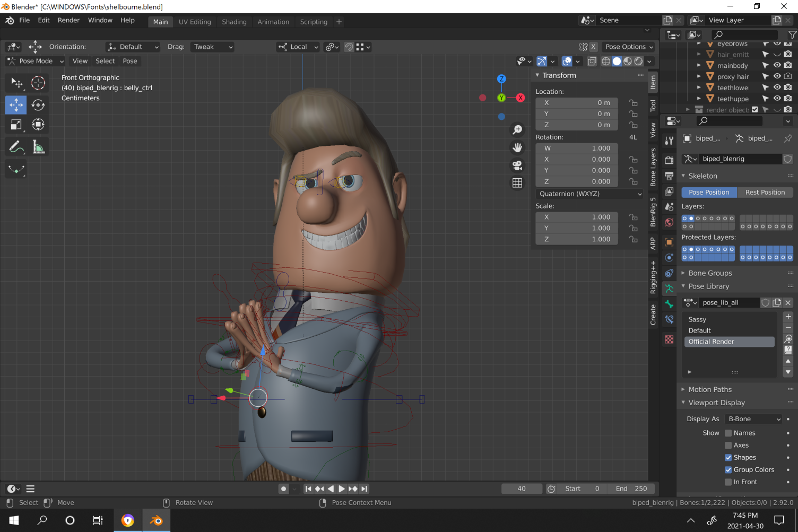Open the Render menu
The height and width of the screenshot is (532, 798).
68,20
